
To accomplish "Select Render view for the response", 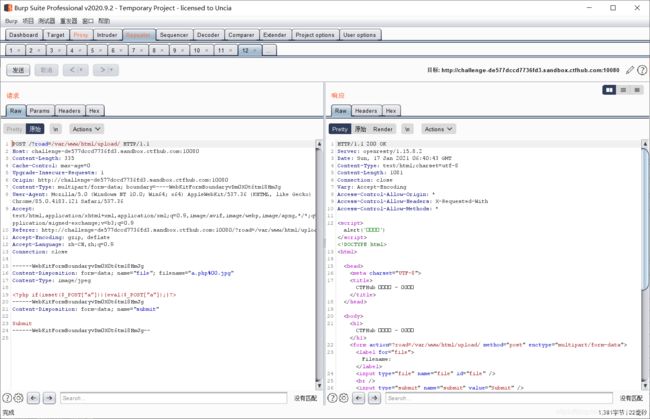I will [x=383, y=129].
